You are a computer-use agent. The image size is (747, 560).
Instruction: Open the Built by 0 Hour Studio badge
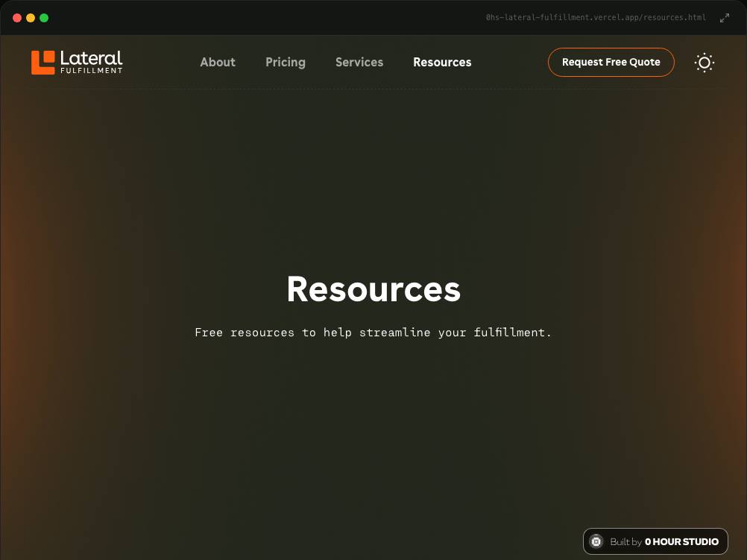coord(655,541)
